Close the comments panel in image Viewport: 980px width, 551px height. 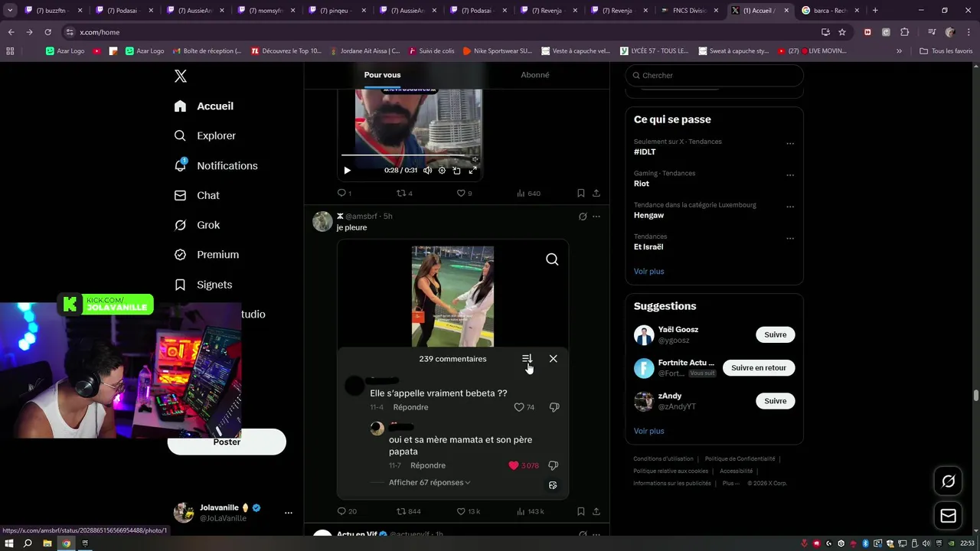pyautogui.click(x=553, y=359)
